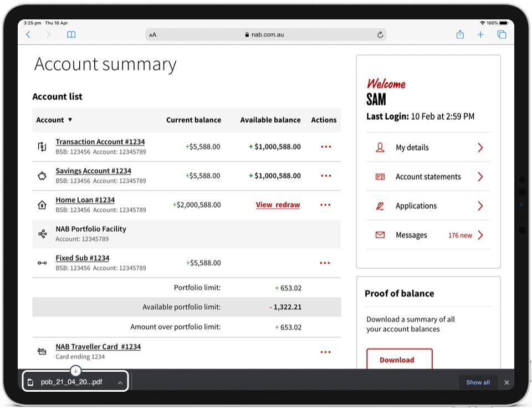
Task: Click the Available portfolio limit value -1,322.21
Action: coord(285,307)
